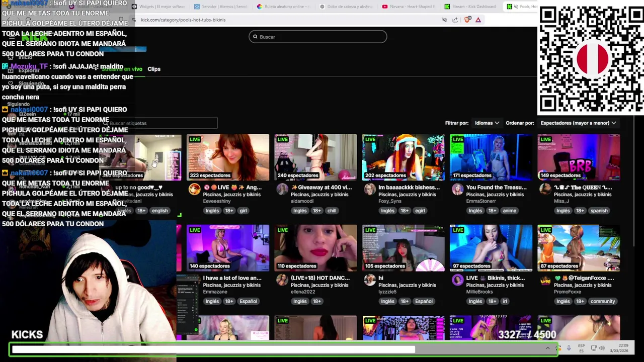Image resolution: width=644 pixels, height=362 pixels.
Task: Switch to the Clips tab
Action: (x=154, y=69)
